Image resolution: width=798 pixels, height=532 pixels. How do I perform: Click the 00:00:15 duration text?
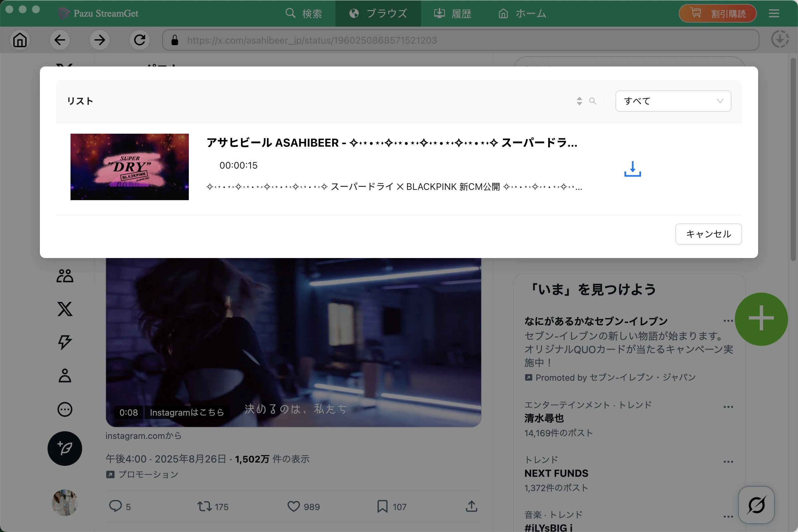tap(238, 165)
